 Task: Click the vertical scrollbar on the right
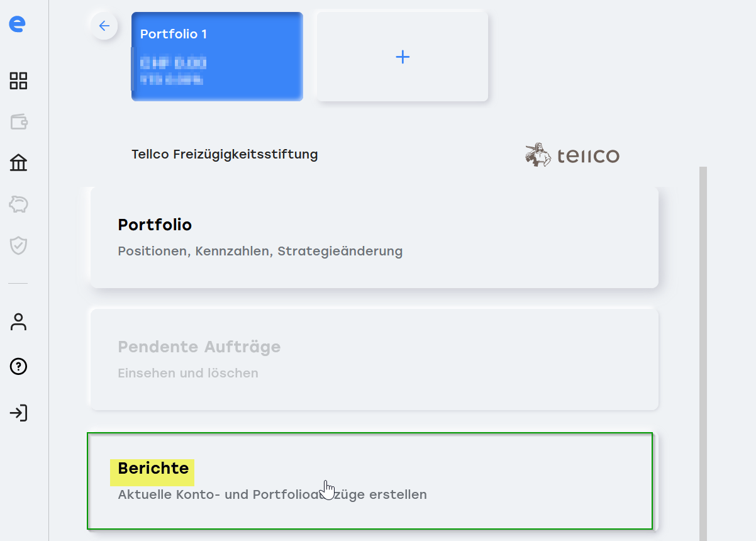[703, 354]
